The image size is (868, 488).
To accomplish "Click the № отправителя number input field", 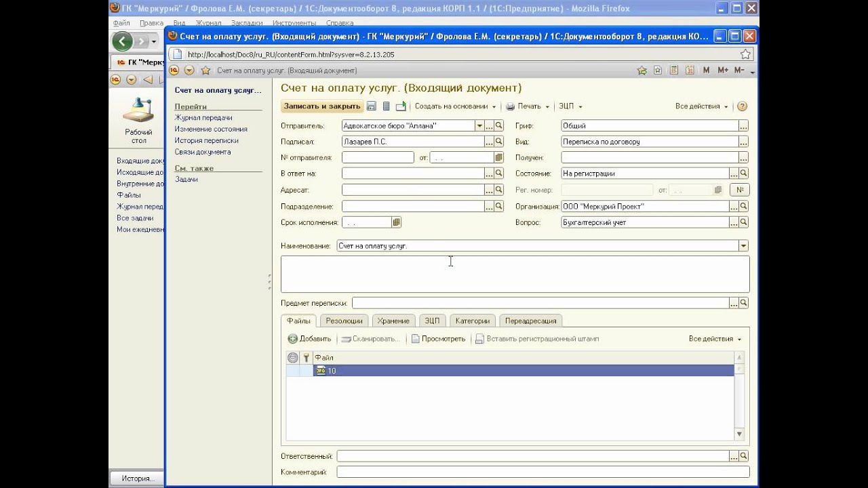I will (x=378, y=157).
